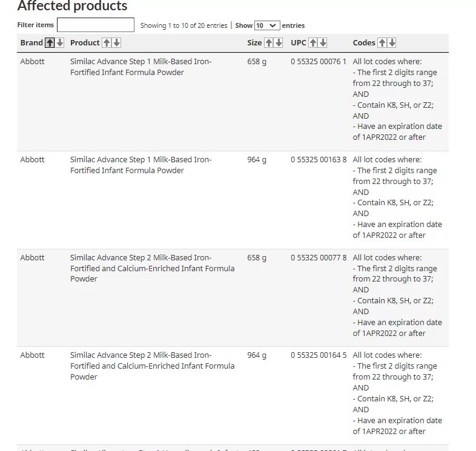Sort Size column descending with down arrow
Screen dimensions: 476x451
coord(279,43)
